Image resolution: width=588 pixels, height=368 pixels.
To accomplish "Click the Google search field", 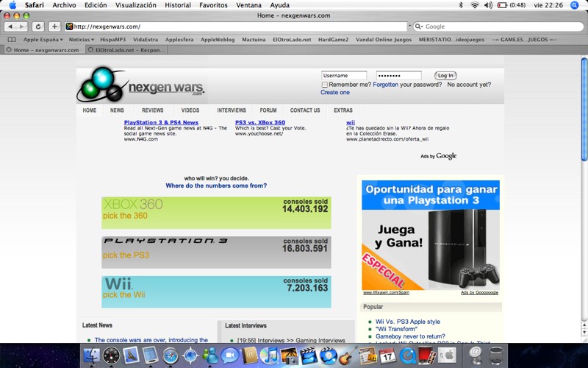I will (x=498, y=26).
